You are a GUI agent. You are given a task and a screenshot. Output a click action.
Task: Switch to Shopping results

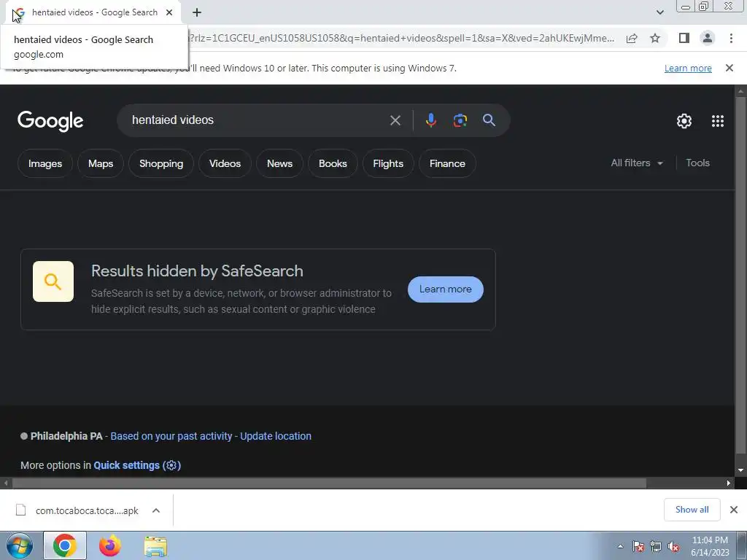(161, 163)
